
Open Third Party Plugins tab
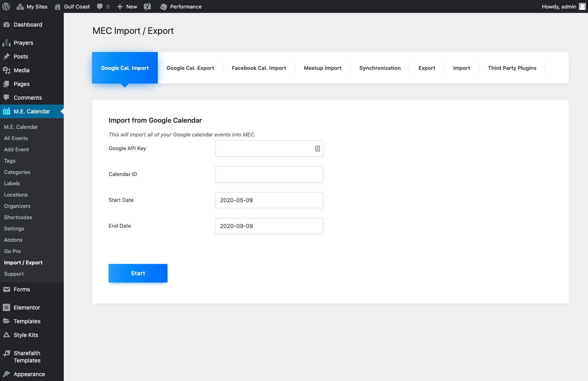(x=512, y=68)
